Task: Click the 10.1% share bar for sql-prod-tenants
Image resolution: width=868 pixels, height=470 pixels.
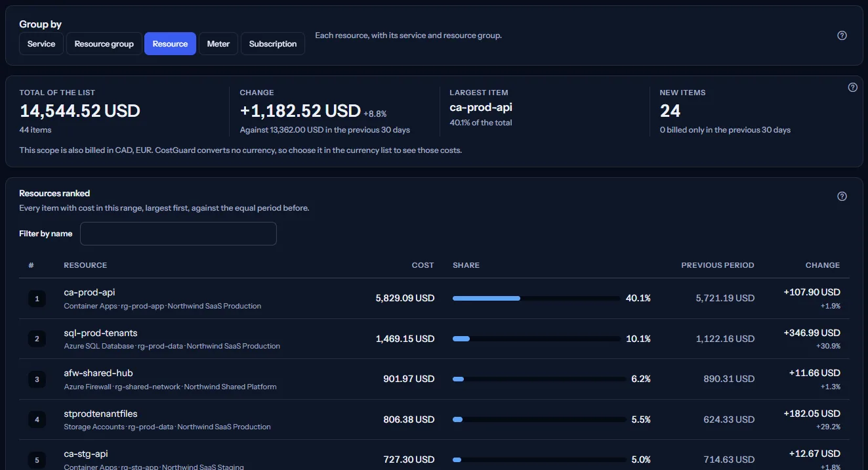Action: pyautogui.click(x=536, y=339)
